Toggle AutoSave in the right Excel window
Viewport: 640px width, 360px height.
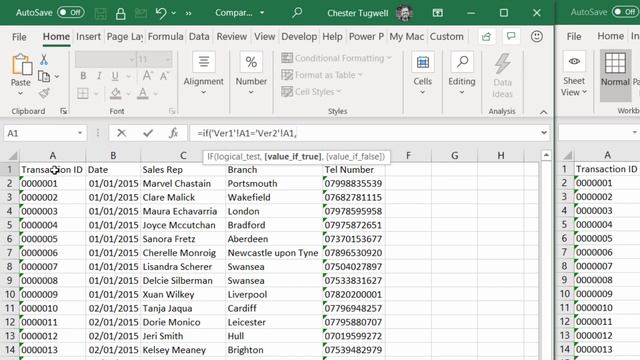point(625,12)
